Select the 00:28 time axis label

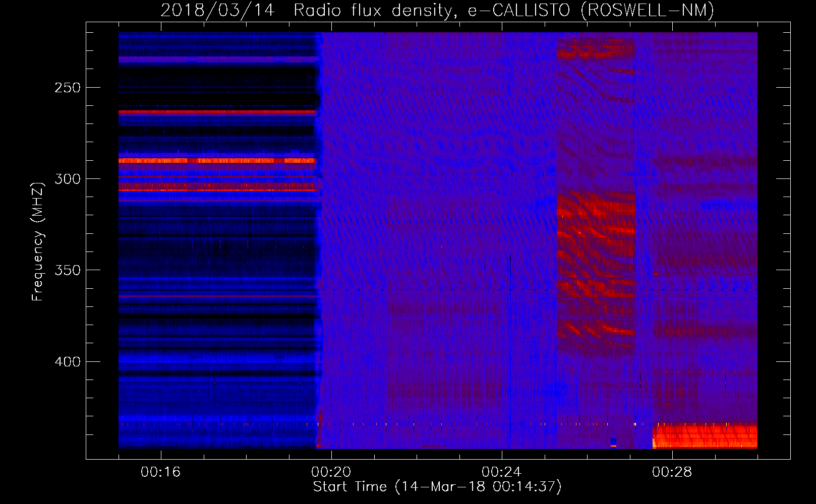click(x=672, y=472)
